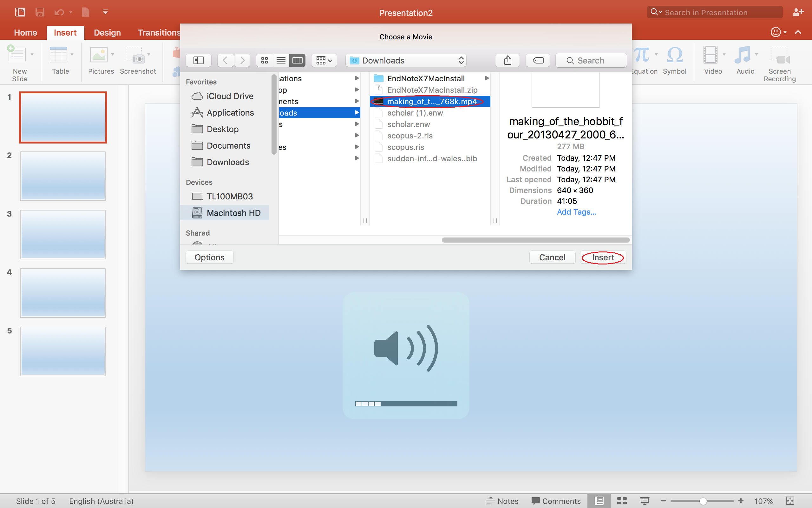Select scopus.ris file

[x=430, y=147]
